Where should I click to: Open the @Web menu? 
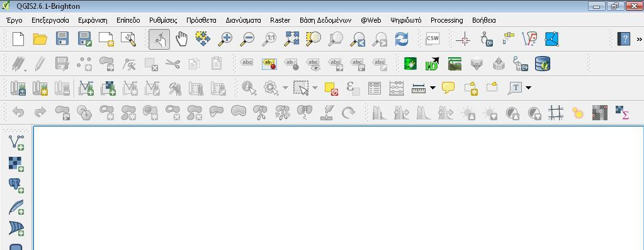(x=371, y=20)
